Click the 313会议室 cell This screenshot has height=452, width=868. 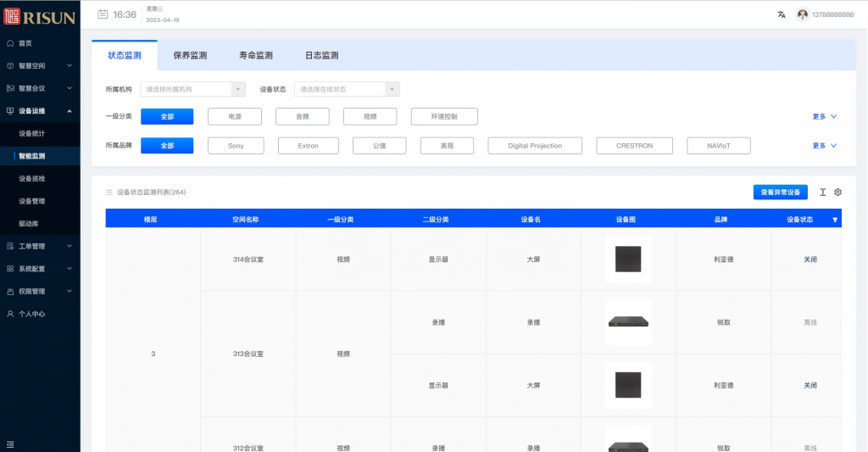pos(248,354)
